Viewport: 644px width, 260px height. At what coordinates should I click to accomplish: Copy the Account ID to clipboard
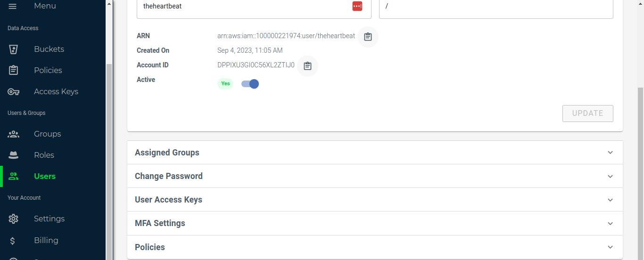click(x=307, y=66)
